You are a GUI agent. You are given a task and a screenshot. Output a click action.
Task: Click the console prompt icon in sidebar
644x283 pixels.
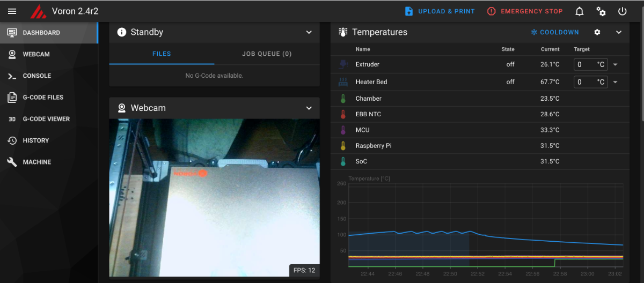12,76
